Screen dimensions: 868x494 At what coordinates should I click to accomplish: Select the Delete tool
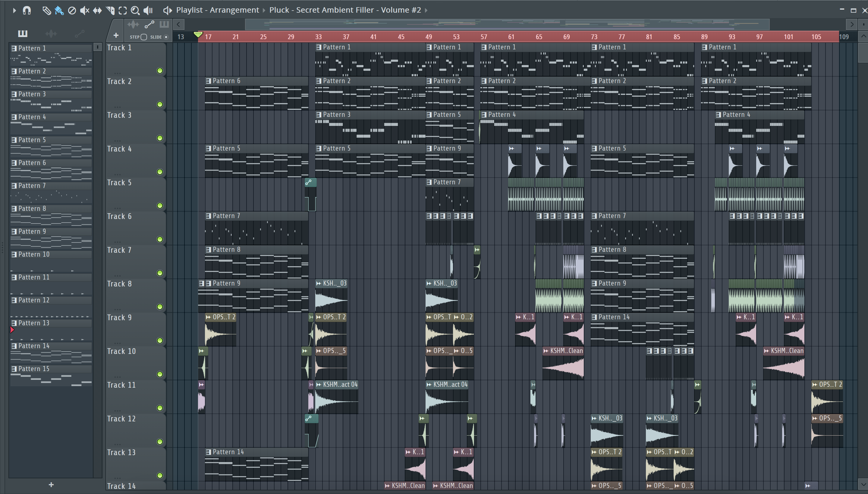click(x=72, y=11)
